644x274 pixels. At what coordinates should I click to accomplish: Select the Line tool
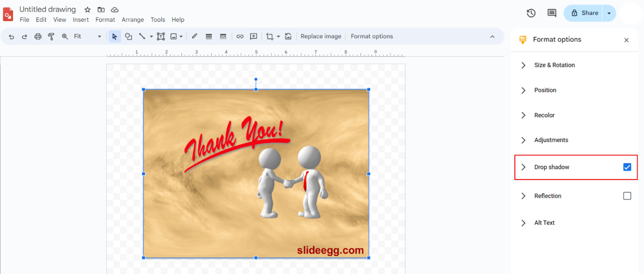click(143, 36)
